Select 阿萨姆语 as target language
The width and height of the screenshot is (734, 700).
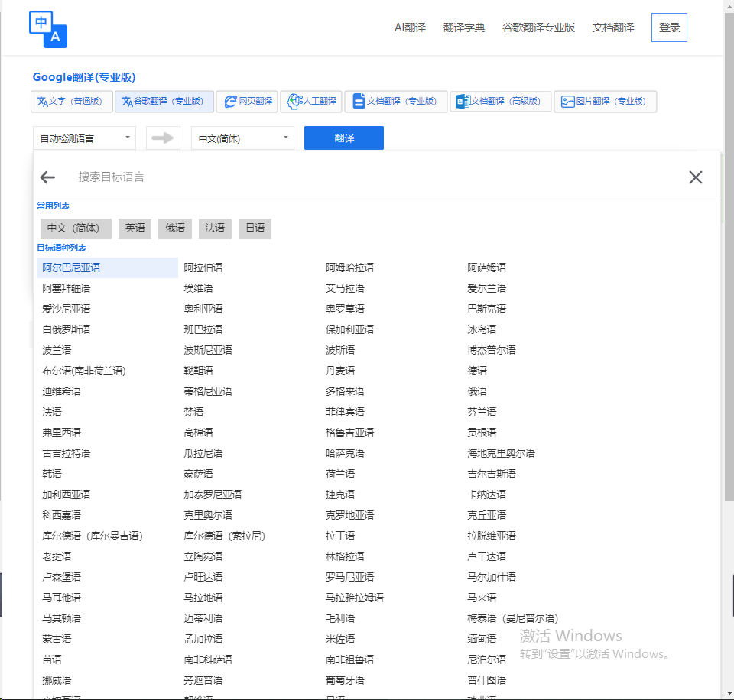[487, 267]
